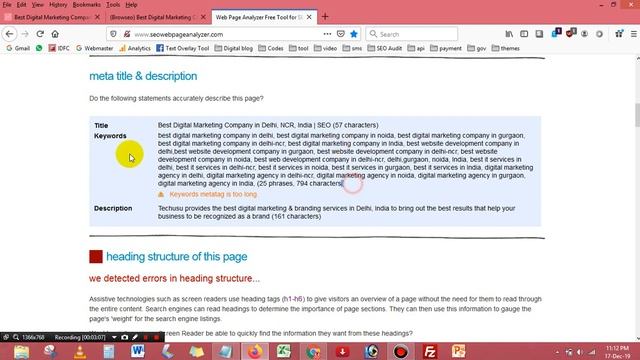
Task: Open recorder dropdown arrow next to Recording timer
Action: (x=114, y=337)
